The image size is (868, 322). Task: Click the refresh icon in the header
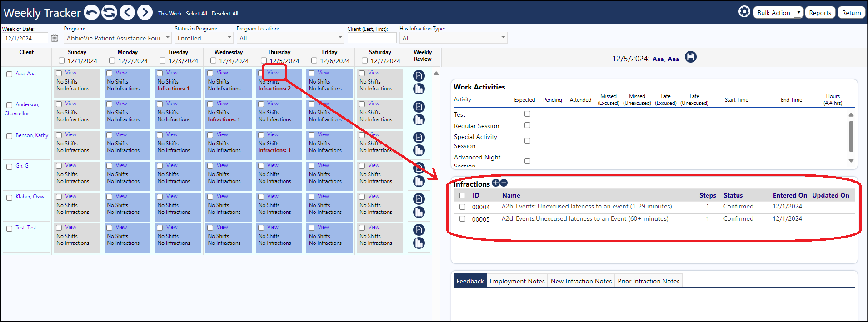click(x=109, y=12)
